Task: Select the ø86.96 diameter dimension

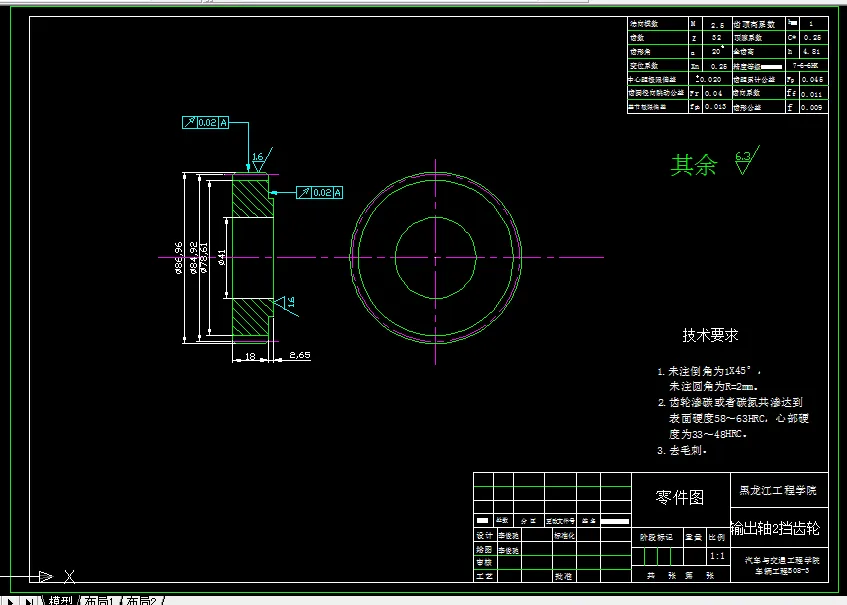Action: pyautogui.click(x=179, y=258)
